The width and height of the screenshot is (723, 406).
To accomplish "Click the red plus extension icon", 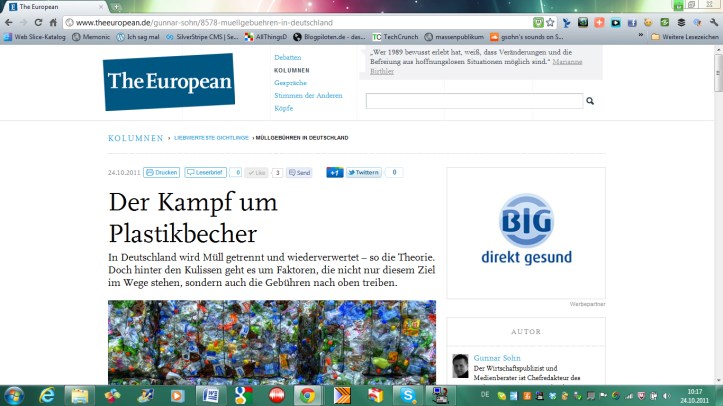I will coord(599,22).
